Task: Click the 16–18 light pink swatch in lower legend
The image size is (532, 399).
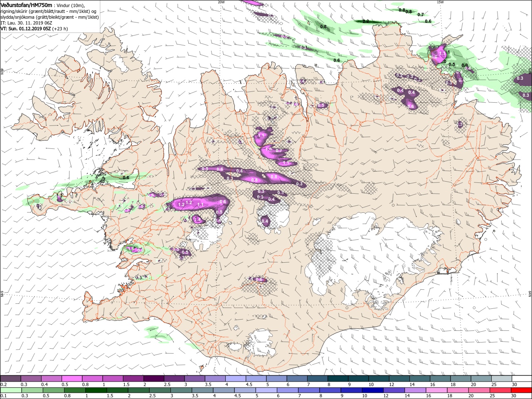Action: [x=436, y=390]
